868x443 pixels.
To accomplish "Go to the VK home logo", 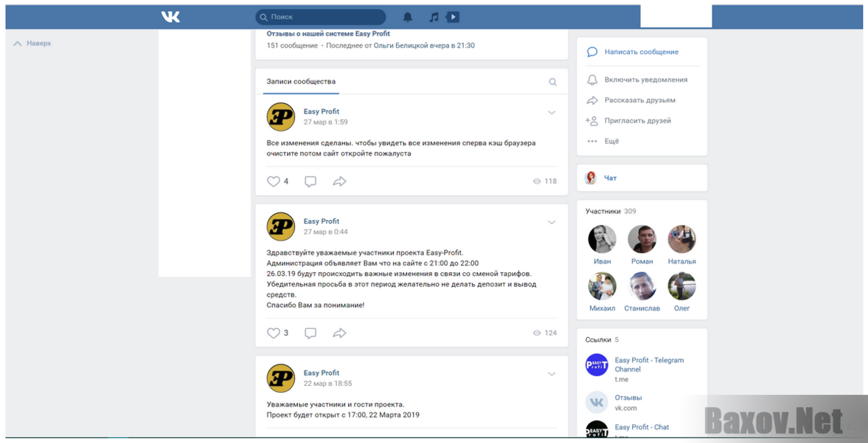I will coord(171,17).
